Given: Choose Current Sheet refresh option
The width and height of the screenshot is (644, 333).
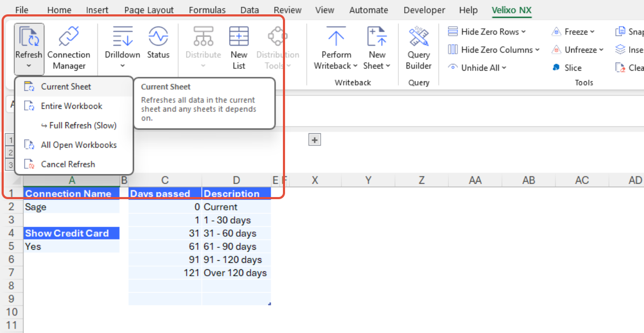Looking at the screenshot, I should (x=74, y=87).
